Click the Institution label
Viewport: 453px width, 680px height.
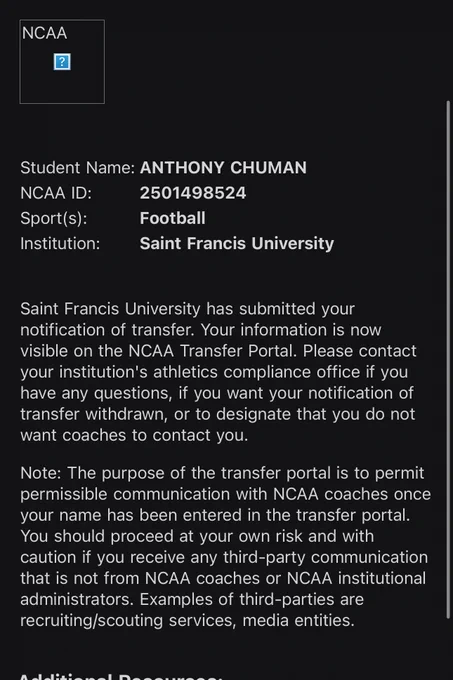(x=60, y=244)
